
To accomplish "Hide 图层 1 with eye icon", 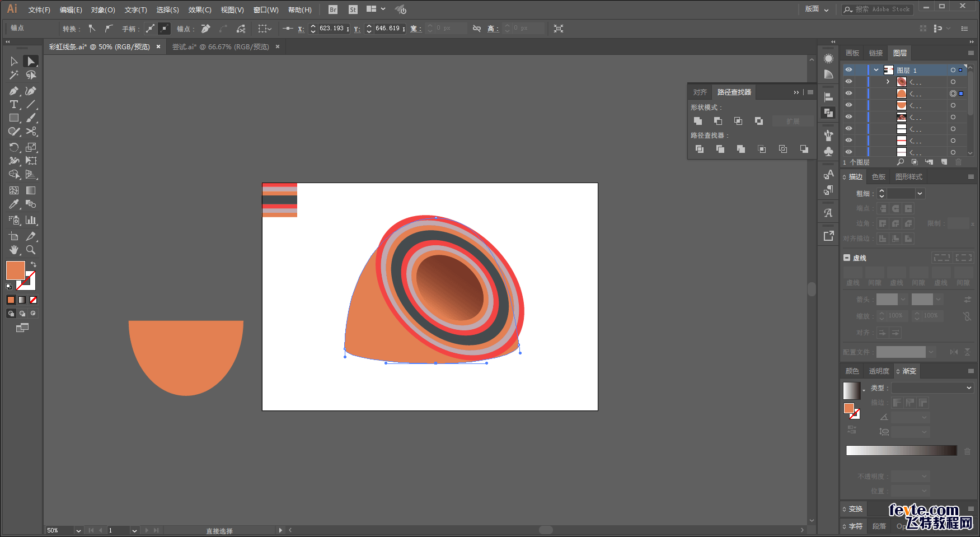I will pos(848,70).
